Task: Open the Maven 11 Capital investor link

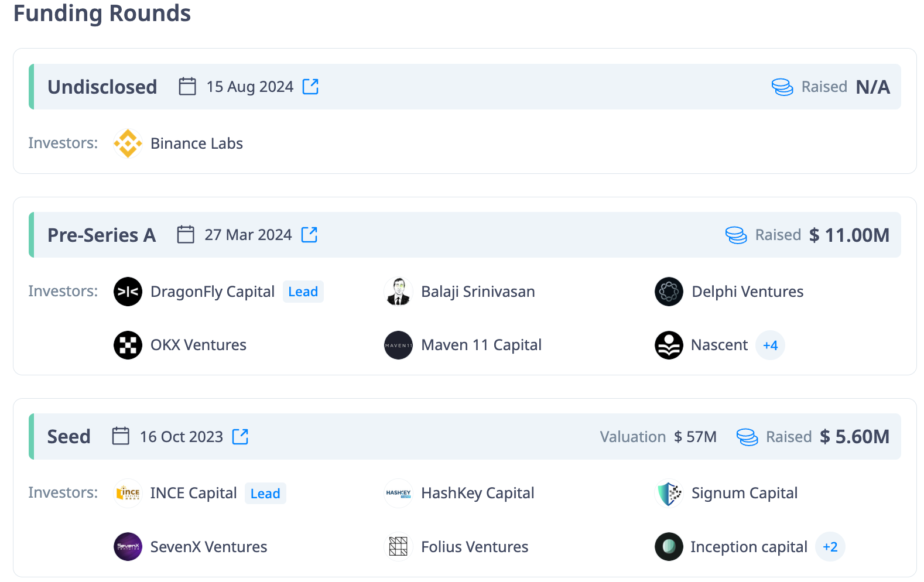Action: pos(481,345)
